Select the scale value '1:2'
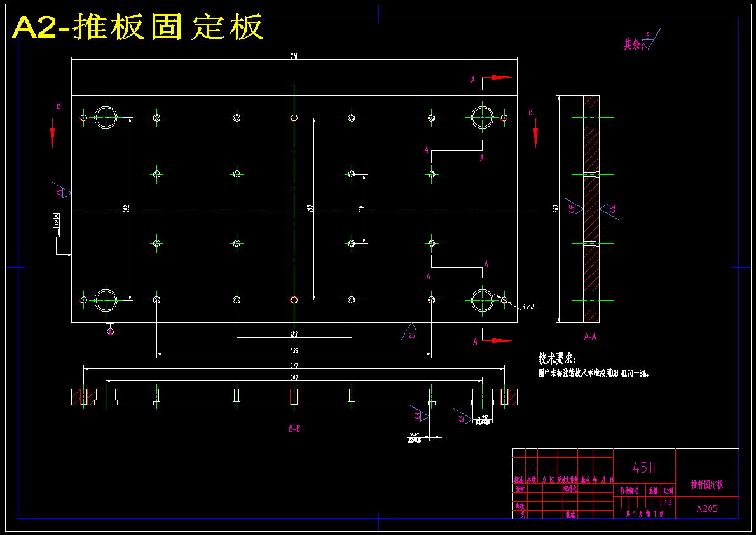Viewport: 756px width, 535px height. (x=668, y=503)
